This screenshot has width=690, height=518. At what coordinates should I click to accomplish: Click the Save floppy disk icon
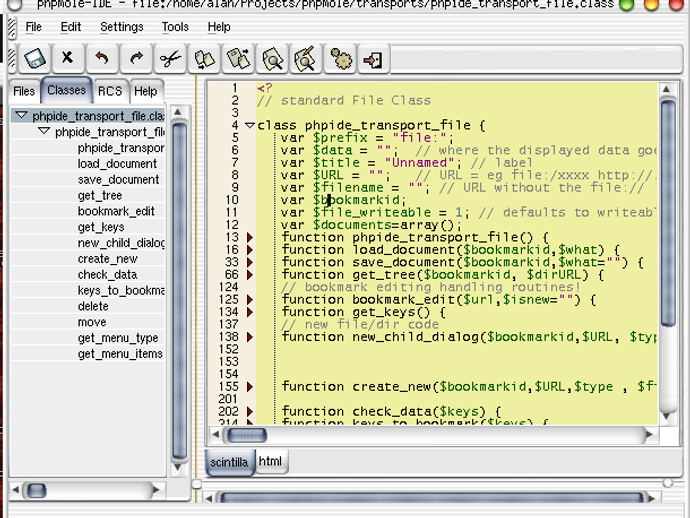pyautogui.click(x=35, y=59)
